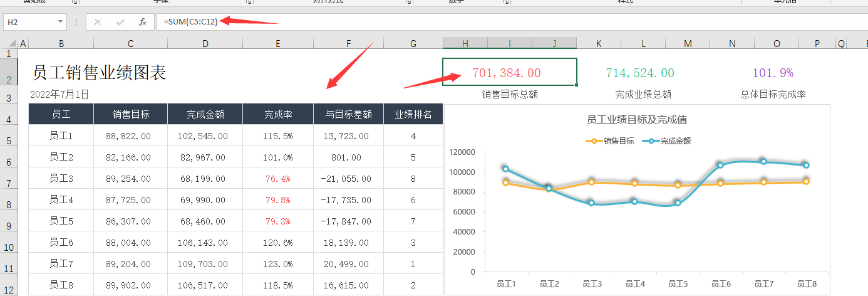The width and height of the screenshot is (868, 296).
Task: Click the 完成业绩总额 label
Action: (643, 95)
